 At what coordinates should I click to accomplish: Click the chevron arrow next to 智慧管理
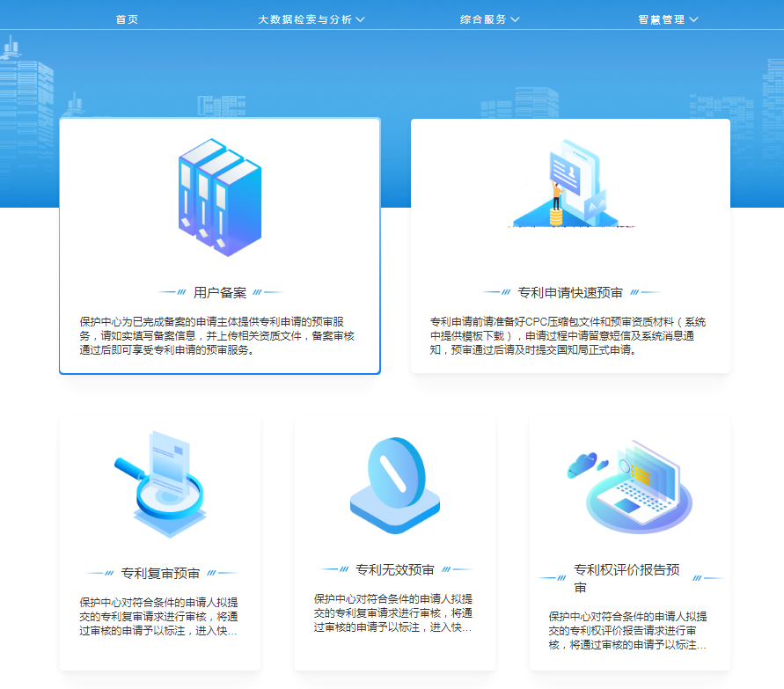point(693,19)
